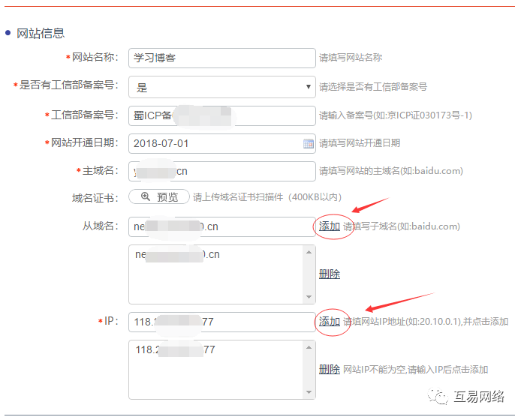Image resolution: width=521 pixels, height=420 pixels.
Task: Click the magnifier icon in the 预览 button
Action: coord(146,196)
